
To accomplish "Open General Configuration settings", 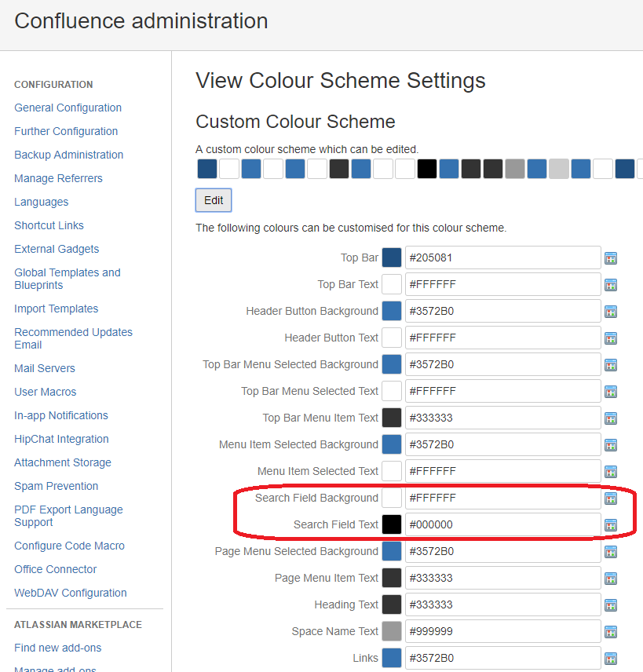I will (x=68, y=108).
